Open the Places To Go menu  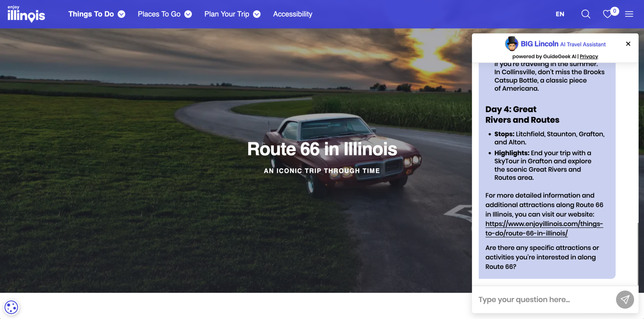pyautogui.click(x=159, y=14)
